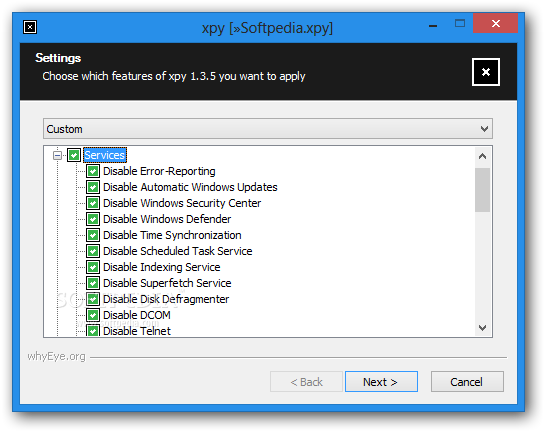
Task: Uncheck Disable Error-Reporting checkbox
Action: click(93, 171)
